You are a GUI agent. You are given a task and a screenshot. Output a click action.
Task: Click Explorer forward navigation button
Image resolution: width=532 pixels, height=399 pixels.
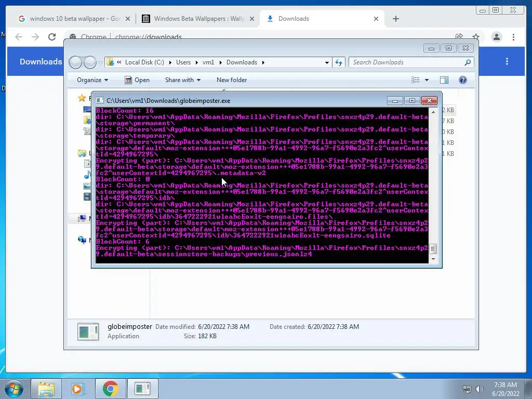coord(90,62)
